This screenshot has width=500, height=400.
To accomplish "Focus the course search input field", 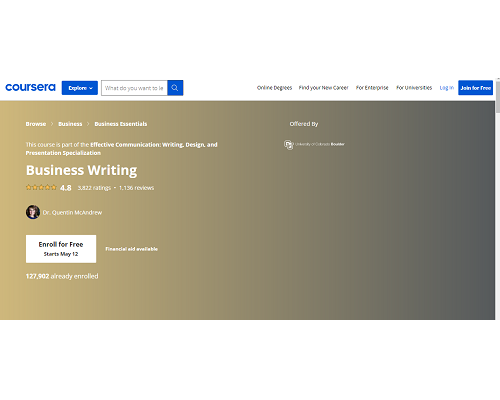I will 134,88.
